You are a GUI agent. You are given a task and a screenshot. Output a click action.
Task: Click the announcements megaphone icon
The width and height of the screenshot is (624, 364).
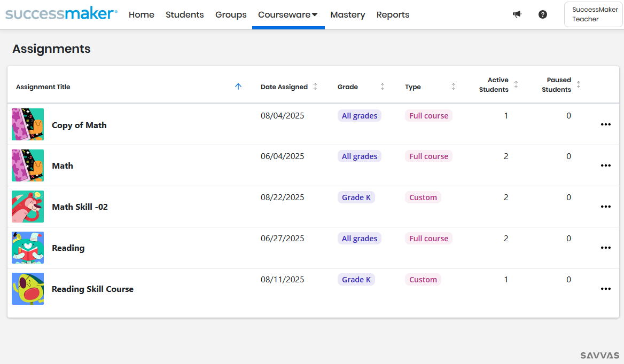click(517, 14)
